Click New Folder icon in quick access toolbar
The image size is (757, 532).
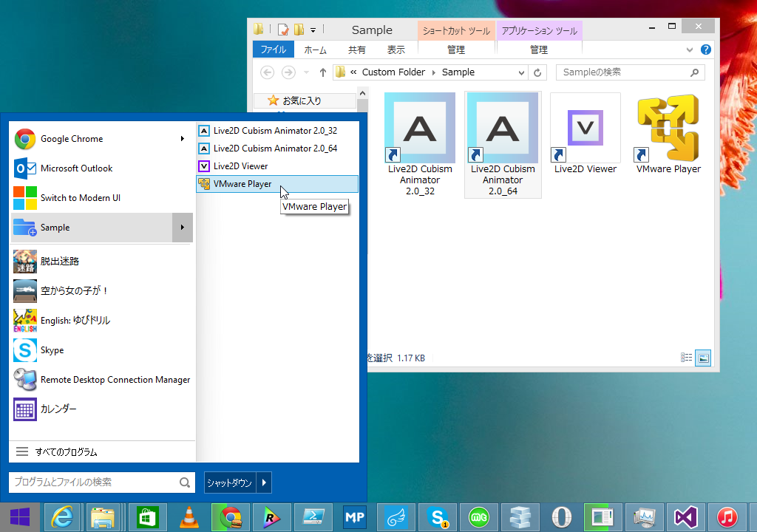pyautogui.click(x=299, y=30)
